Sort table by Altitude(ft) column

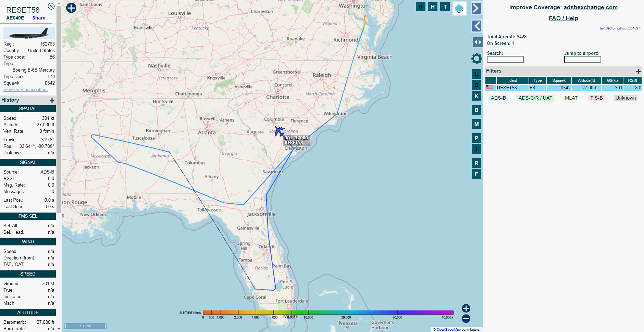click(586, 80)
